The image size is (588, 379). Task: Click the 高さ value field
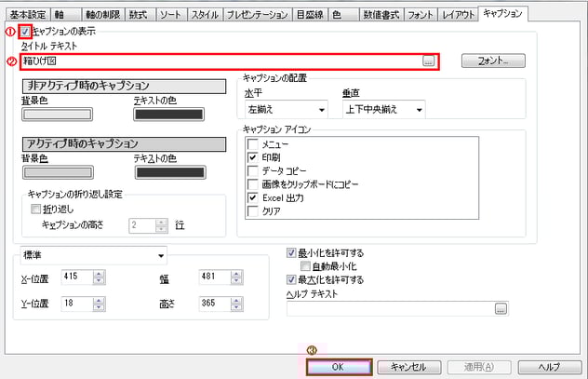(215, 304)
